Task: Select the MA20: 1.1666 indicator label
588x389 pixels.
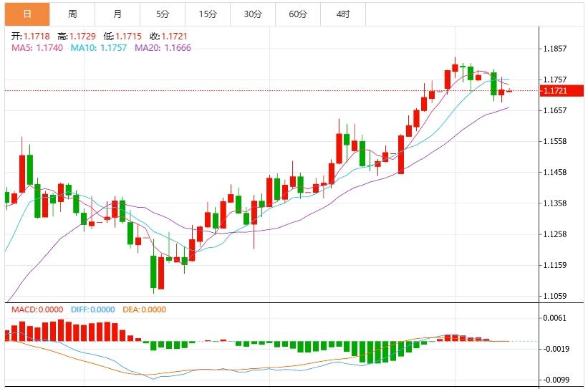Action: (x=163, y=47)
